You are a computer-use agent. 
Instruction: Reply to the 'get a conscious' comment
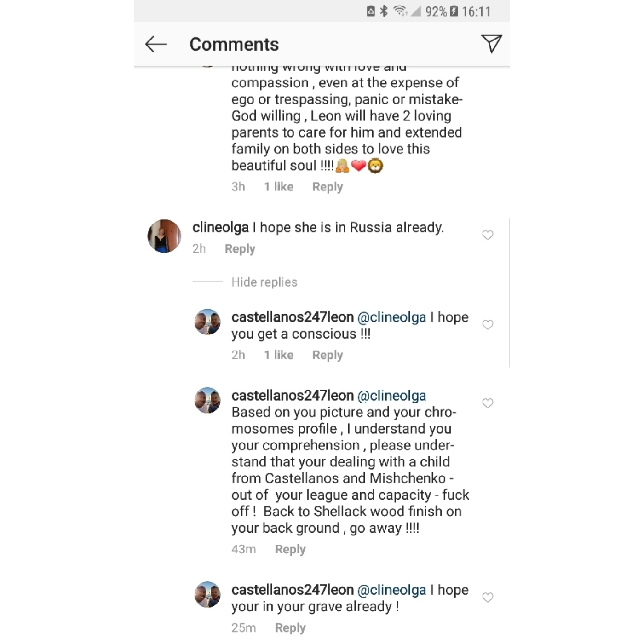328,355
